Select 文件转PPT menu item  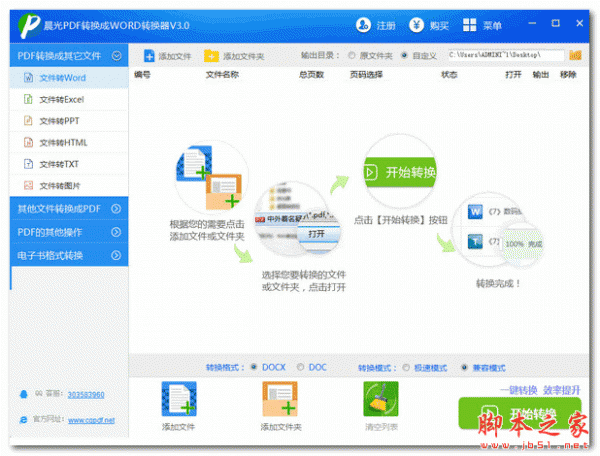point(69,121)
